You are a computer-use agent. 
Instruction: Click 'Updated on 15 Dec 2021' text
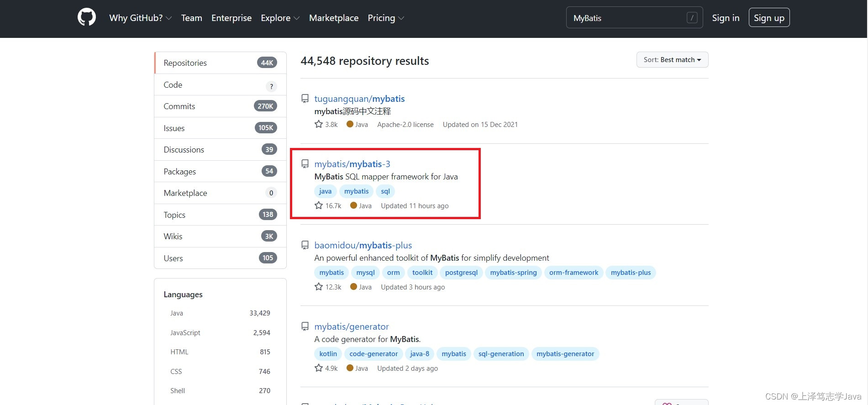coord(480,125)
